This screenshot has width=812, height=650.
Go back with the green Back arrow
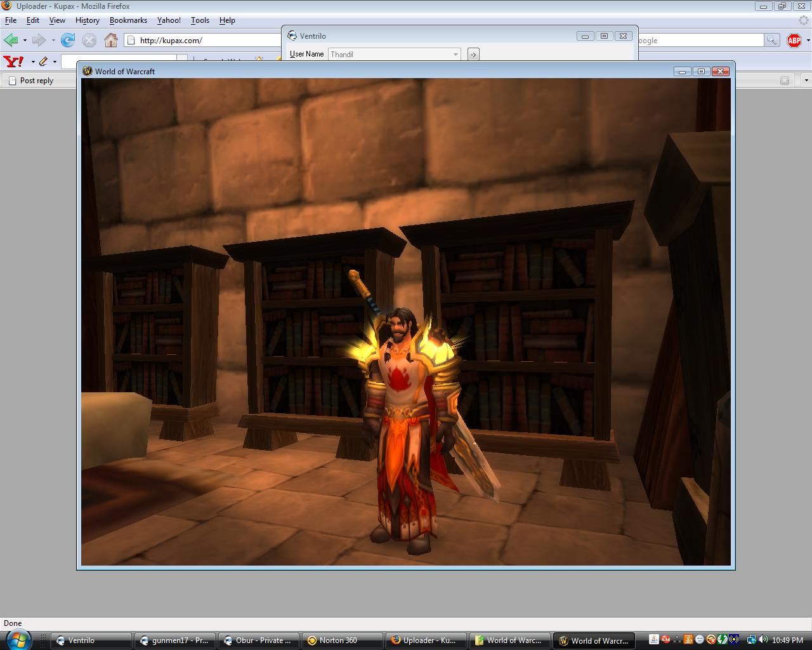coord(11,41)
